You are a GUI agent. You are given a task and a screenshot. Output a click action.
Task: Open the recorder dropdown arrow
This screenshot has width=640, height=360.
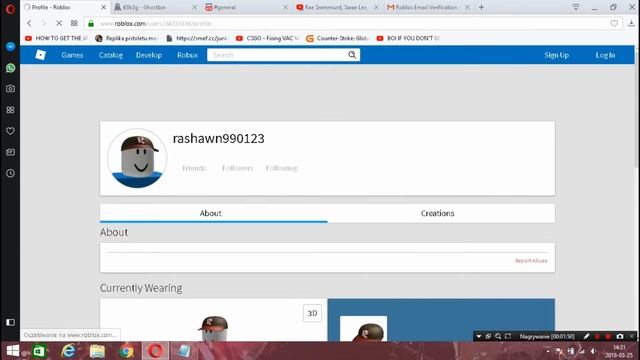point(478,336)
